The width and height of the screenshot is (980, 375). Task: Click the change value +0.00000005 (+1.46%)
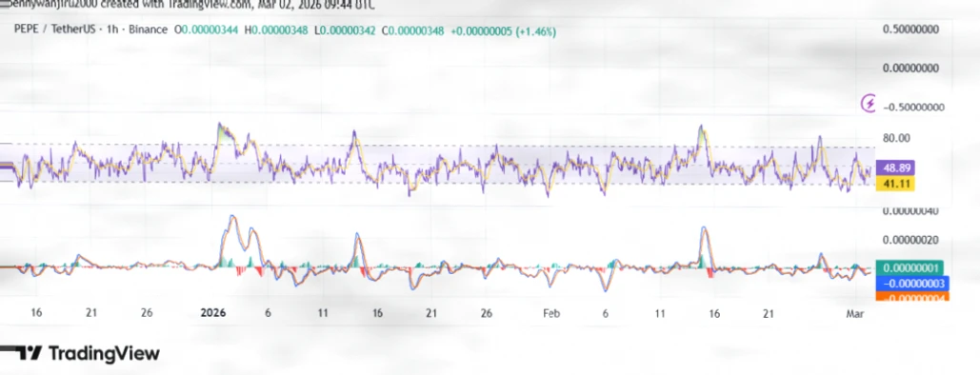[x=503, y=30]
